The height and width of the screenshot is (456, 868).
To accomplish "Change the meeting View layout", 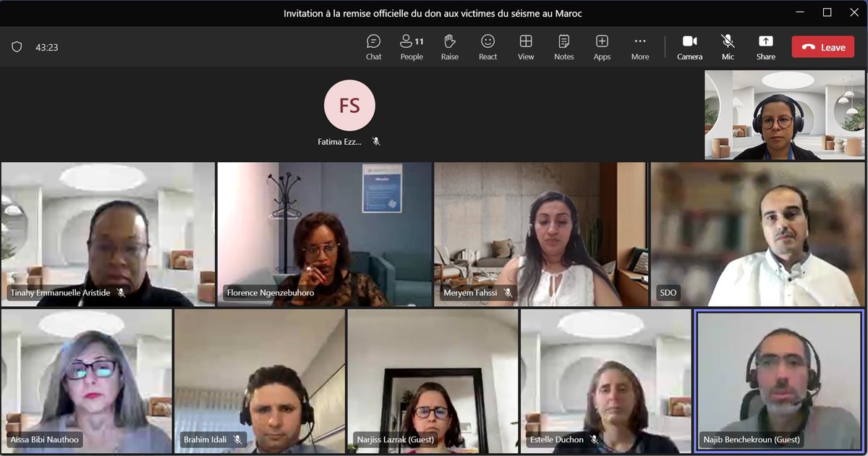I will click(526, 47).
